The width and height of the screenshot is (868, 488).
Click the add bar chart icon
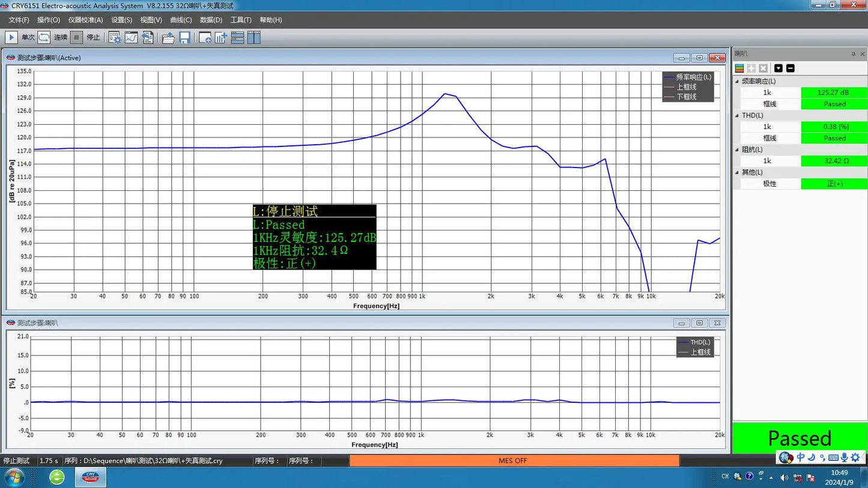tap(221, 37)
